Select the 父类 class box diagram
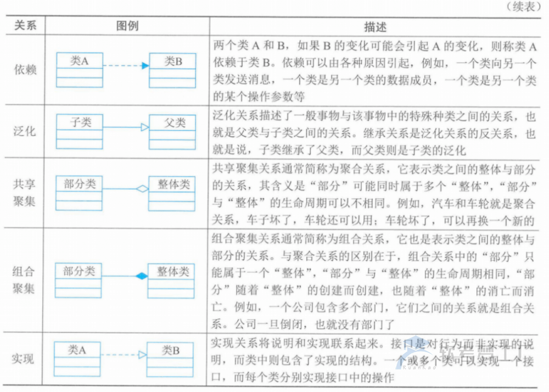The height and width of the screenshot is (392, 549). 173,131
